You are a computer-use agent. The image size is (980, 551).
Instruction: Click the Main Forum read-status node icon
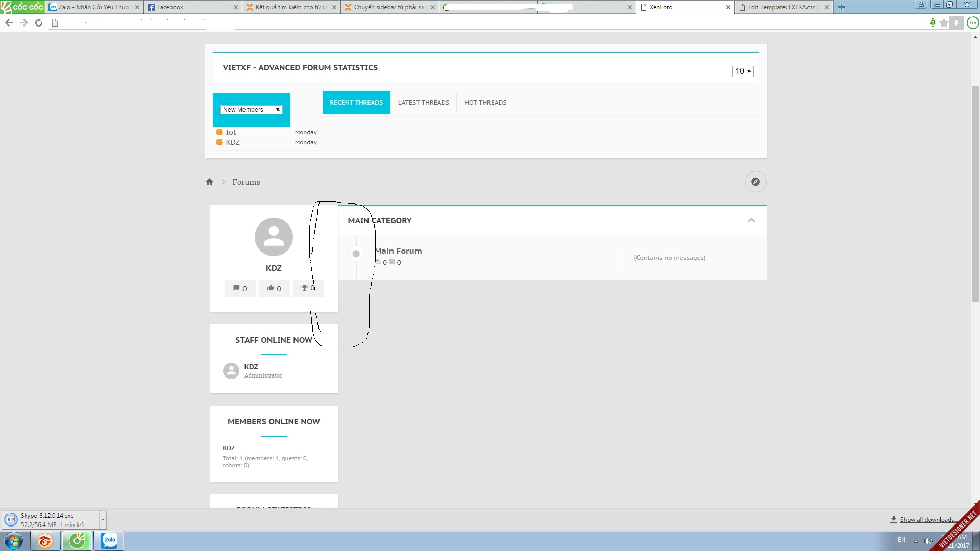[356, 254]
